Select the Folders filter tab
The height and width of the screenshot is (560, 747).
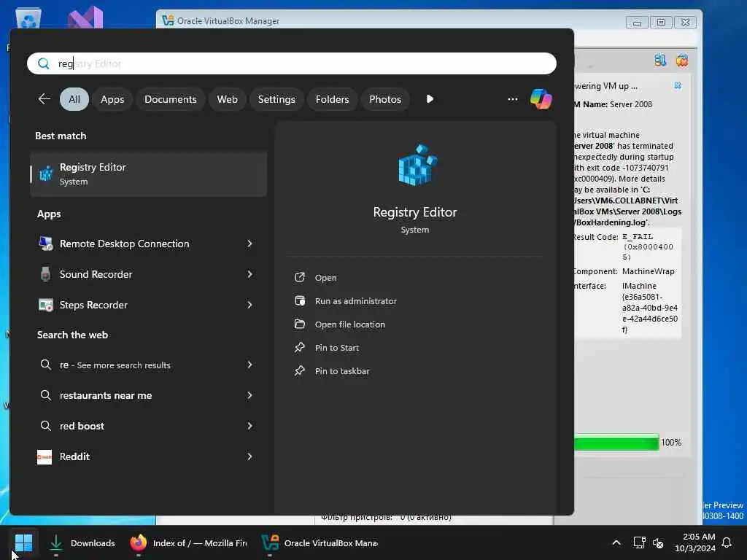tap(332, 99)
